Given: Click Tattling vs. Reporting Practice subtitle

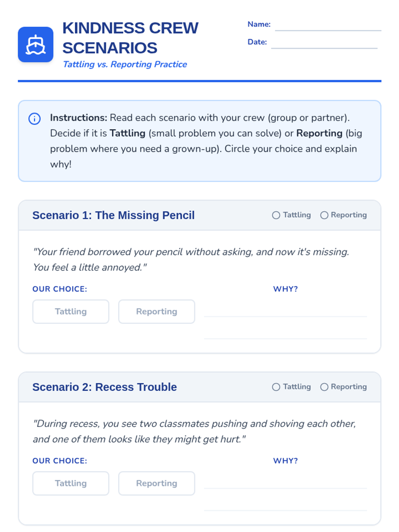Looking at the screenshot, I should coord(125,65).
